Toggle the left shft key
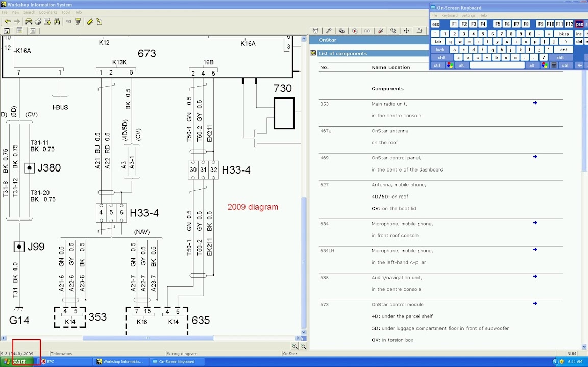 (442, 57)
